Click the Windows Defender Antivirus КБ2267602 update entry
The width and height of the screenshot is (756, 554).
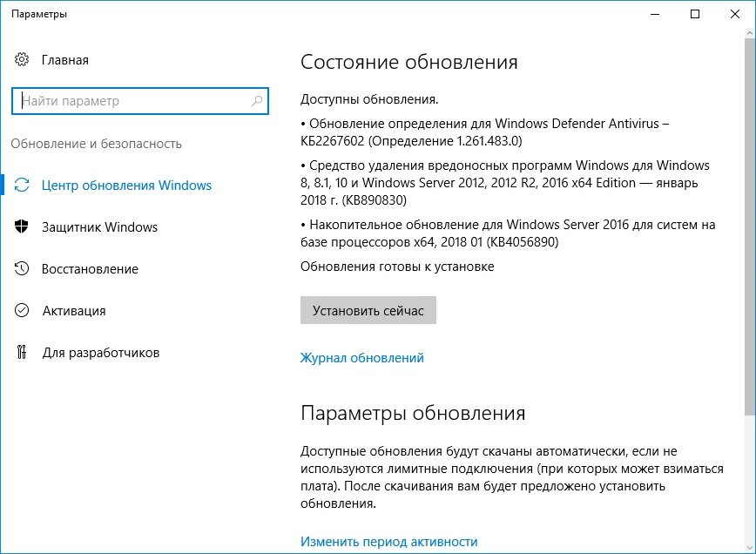(x=484, y=132)
